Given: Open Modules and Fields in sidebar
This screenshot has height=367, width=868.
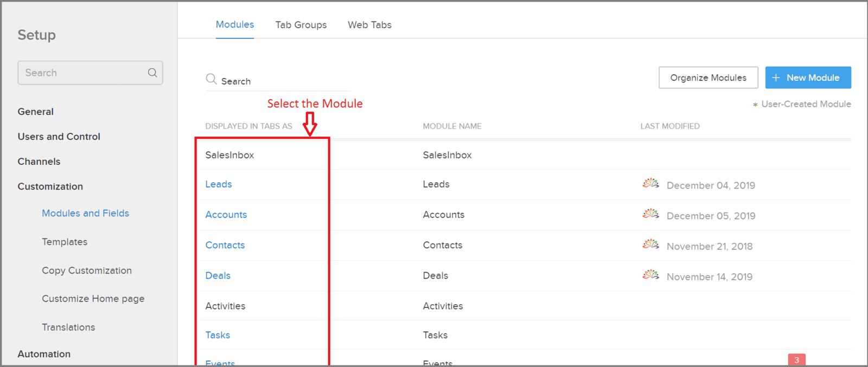Looking at the screenshot, I should pyautogui.click(x=86, y=213).
